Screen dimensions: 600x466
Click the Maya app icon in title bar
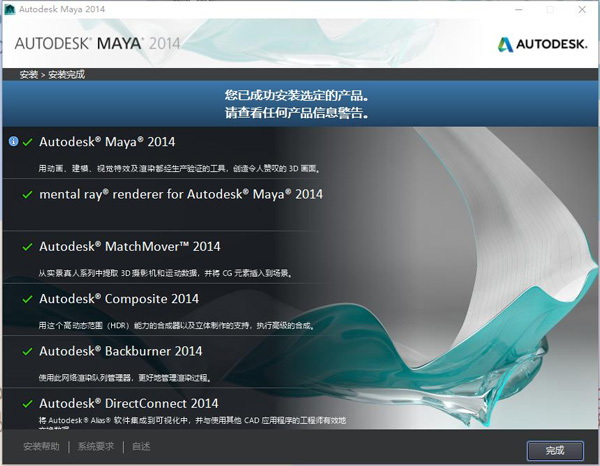point(10,9)
